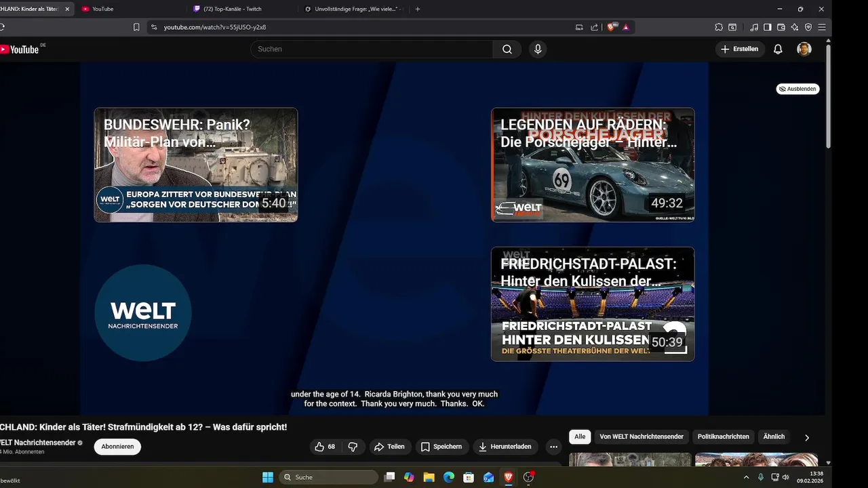Viewport: 868px width, 488px height.
Task: Open Copilot from taskbar
Action: click(409, 477)
